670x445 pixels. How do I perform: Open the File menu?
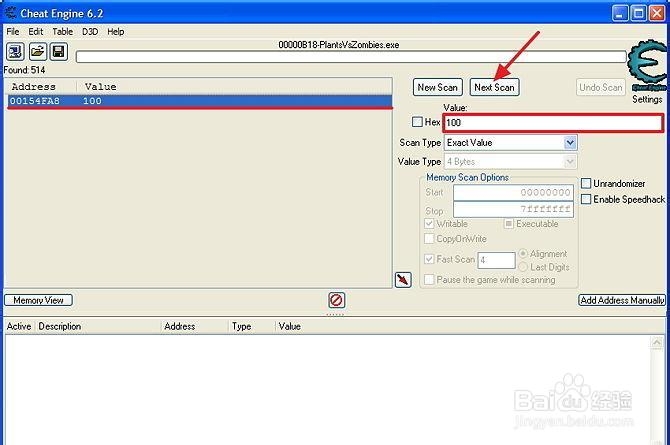click(x=13, y=32)
